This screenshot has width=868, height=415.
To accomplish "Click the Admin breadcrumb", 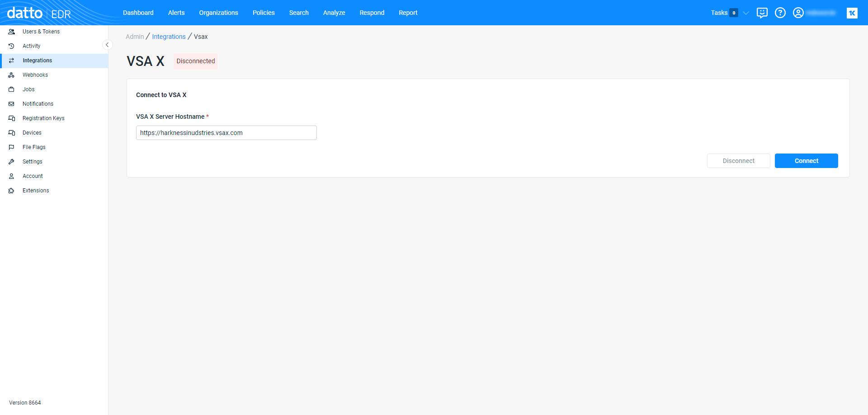I will pos(135,37).
